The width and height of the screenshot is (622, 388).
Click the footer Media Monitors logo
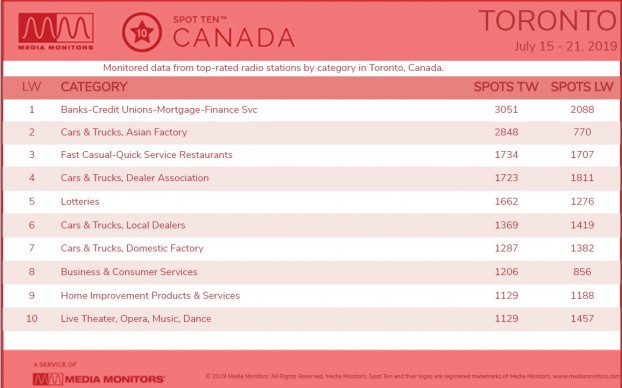(99, 379)
